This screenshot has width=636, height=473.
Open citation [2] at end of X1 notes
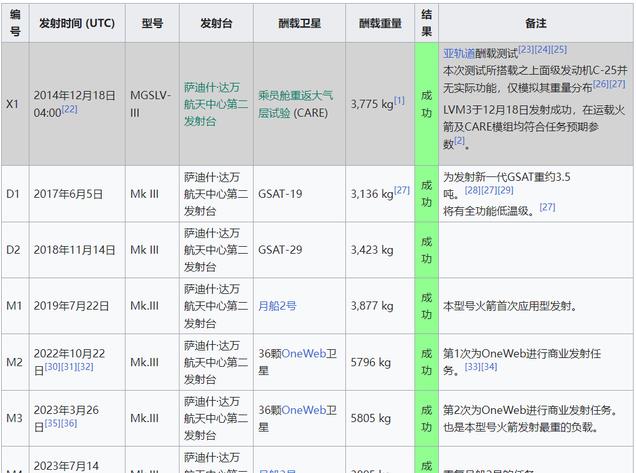coord(459,140)
